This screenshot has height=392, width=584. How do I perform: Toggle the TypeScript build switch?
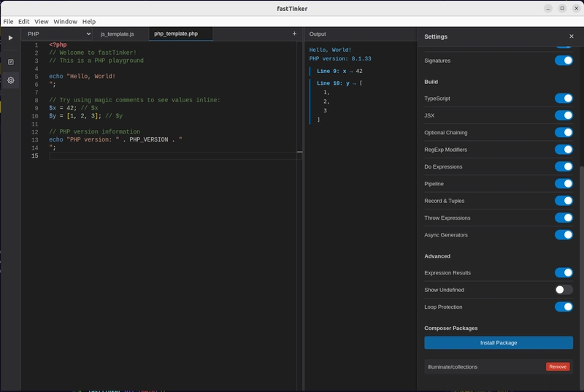(x=563, y=99)
